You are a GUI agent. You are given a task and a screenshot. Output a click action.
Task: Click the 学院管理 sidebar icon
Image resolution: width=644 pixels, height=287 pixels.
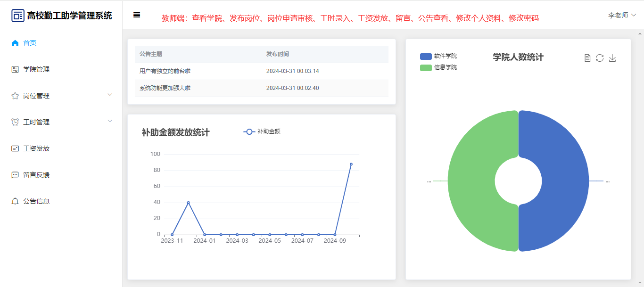(x=15, y=69)
